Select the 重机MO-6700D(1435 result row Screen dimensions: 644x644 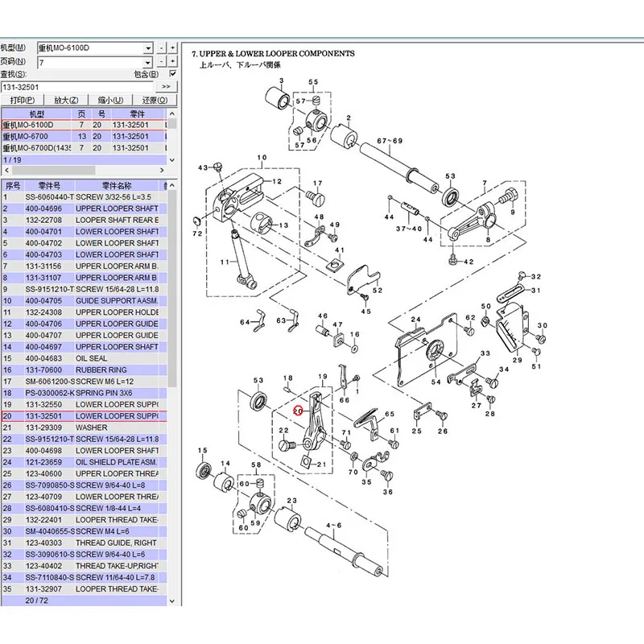[x=84, y=148]
